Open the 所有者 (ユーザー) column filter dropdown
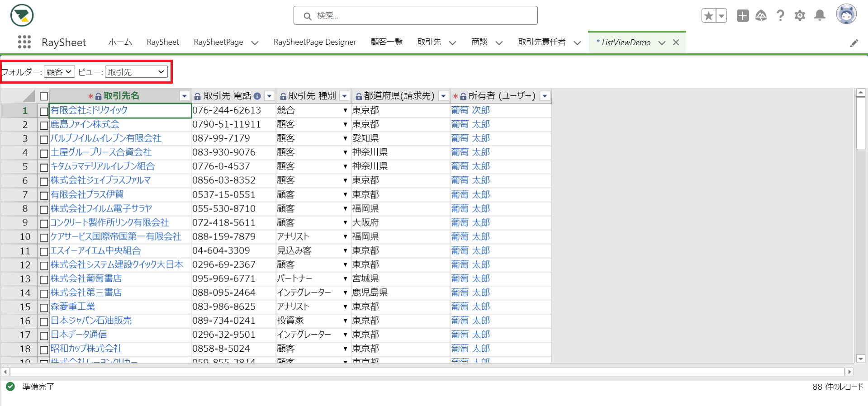This screenshot has height=406, width=868. point(545,96)
